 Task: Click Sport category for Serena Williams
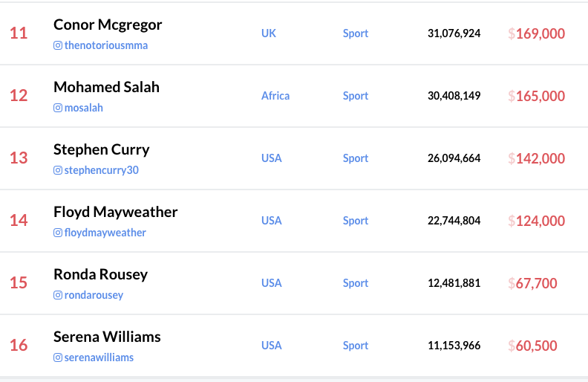tap(356, 346)
